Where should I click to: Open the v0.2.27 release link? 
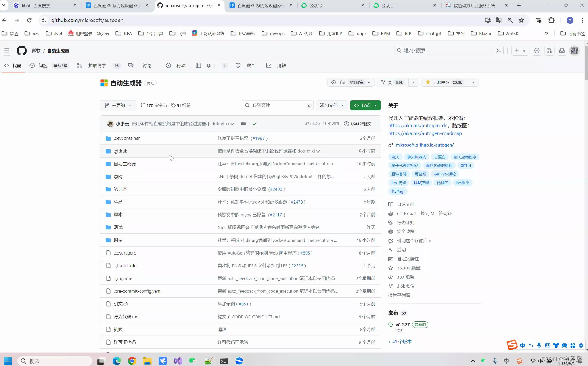coord(402,324)
